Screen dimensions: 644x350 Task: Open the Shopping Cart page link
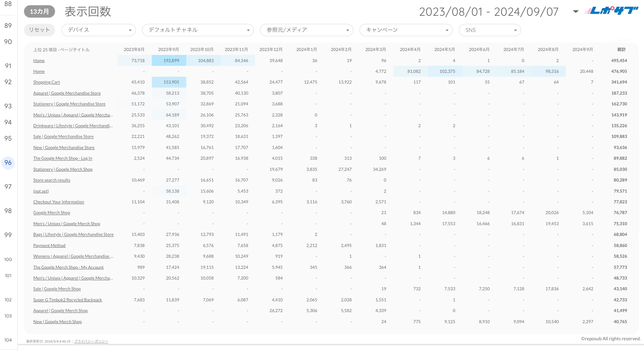(47, 82)
